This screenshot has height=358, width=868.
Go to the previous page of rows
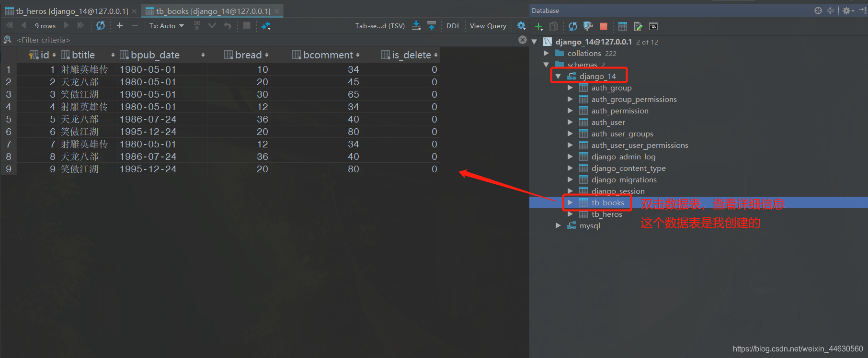pyautogui.click(x=23, y=25)
